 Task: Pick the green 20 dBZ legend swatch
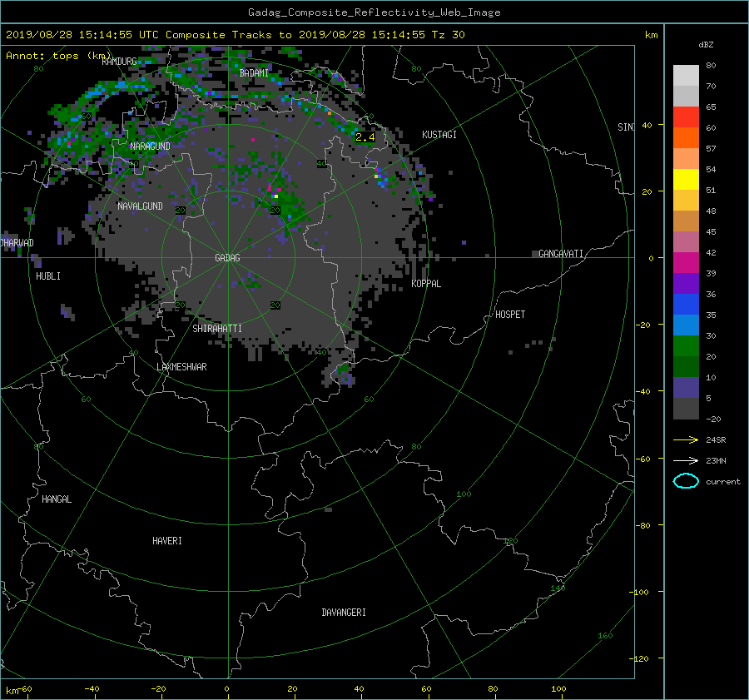coord(686,346)
